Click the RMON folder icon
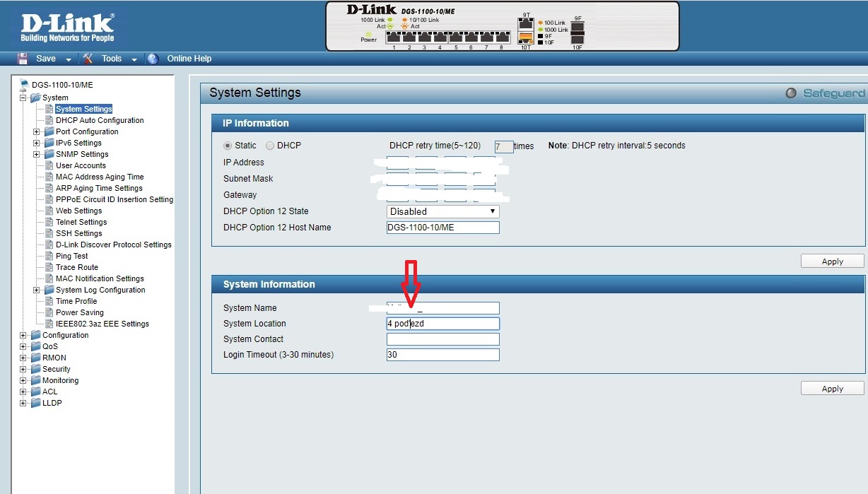The height and width of the screenshot is (494, 868). point(35,358)
